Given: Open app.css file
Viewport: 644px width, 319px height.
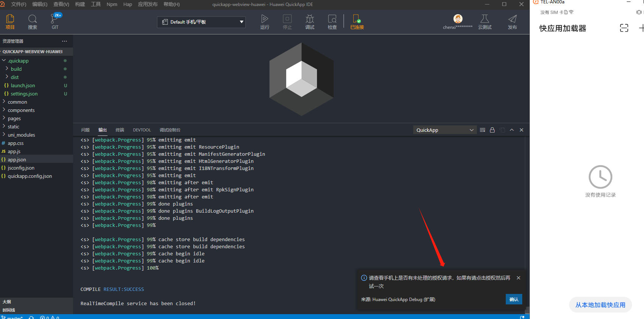Looking at the screenshot, I should coord(36,143).
